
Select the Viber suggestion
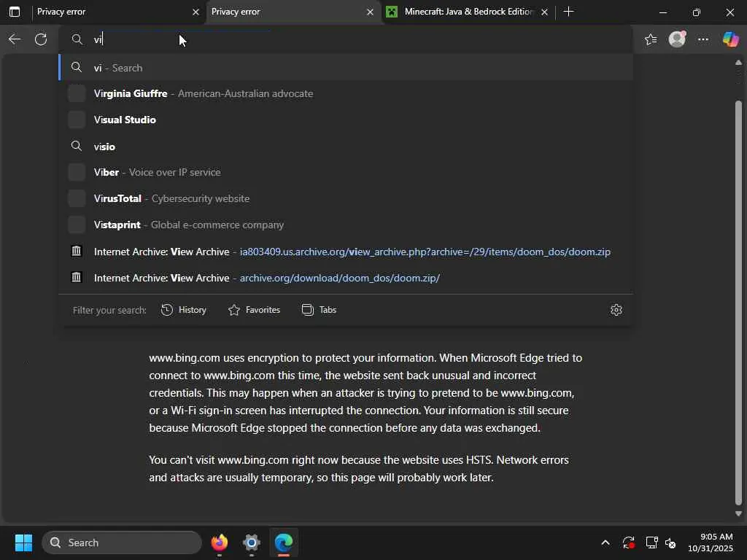tap(346, 172)
